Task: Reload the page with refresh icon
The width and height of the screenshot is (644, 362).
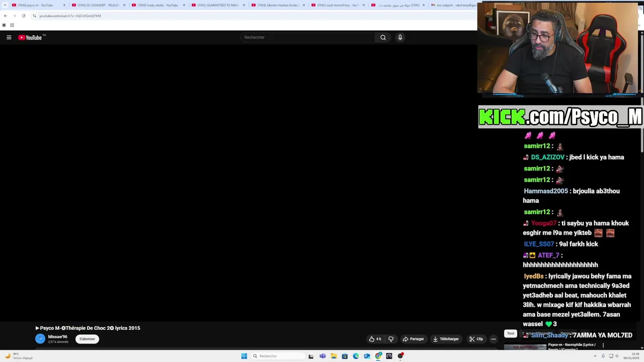Action: point(23,16)
